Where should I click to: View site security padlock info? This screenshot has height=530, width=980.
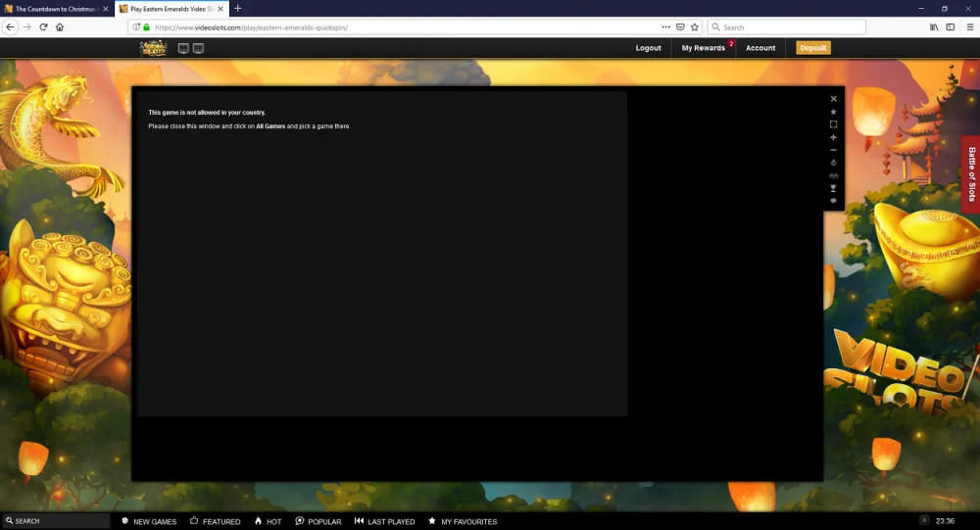coord(147,26)
